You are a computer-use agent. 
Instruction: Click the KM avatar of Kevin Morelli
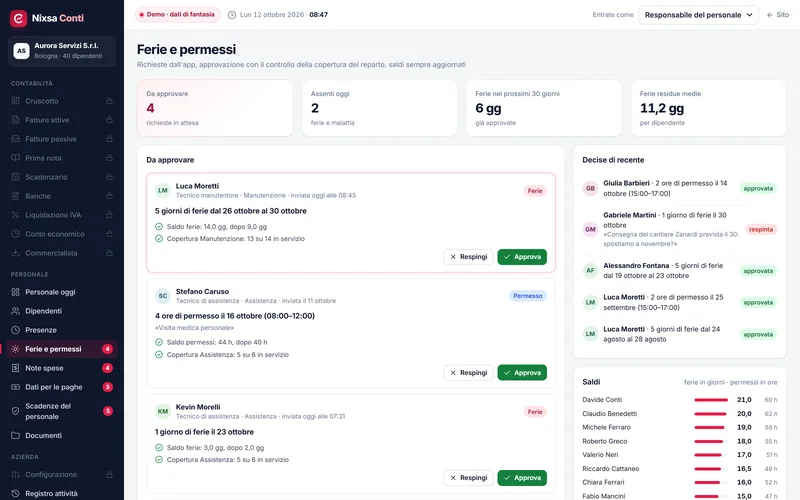[x=163, y=411]
